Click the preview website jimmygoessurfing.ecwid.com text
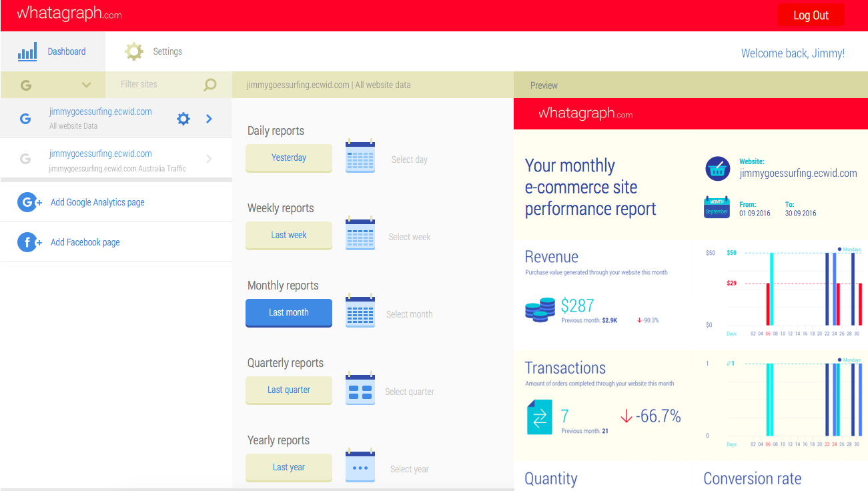This screenshot has height=491, width=868. (798, 173)
